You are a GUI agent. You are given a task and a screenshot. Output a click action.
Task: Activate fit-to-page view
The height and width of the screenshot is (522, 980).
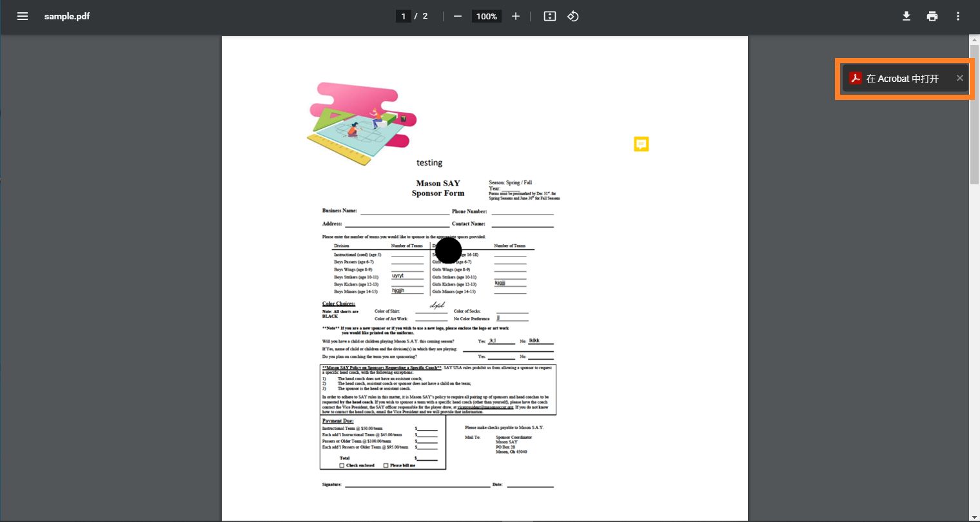click(549, 16)
